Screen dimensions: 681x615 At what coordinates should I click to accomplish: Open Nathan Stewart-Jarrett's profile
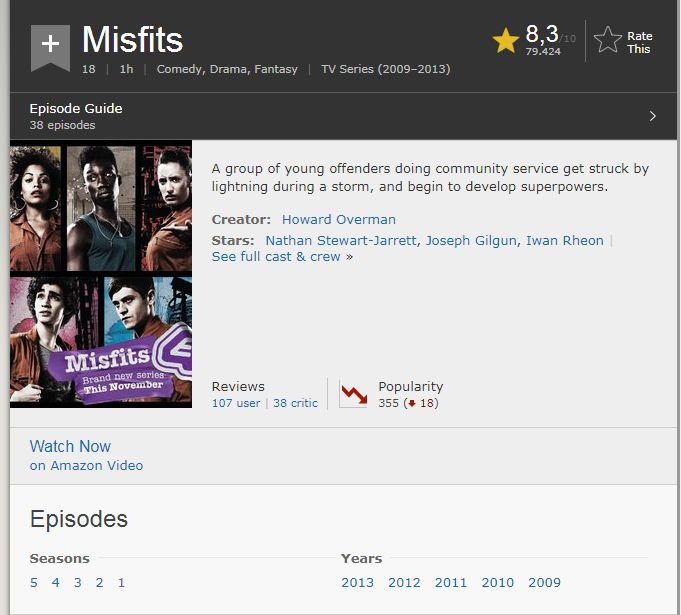(x=341, y=240)
